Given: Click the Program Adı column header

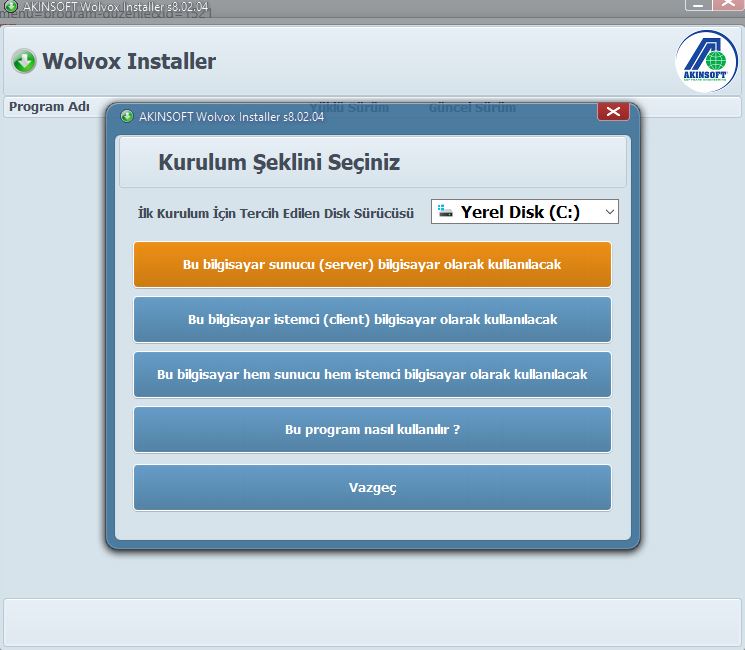Looking at the screenshot, I should pyautogui.click(x=49, y=106).
